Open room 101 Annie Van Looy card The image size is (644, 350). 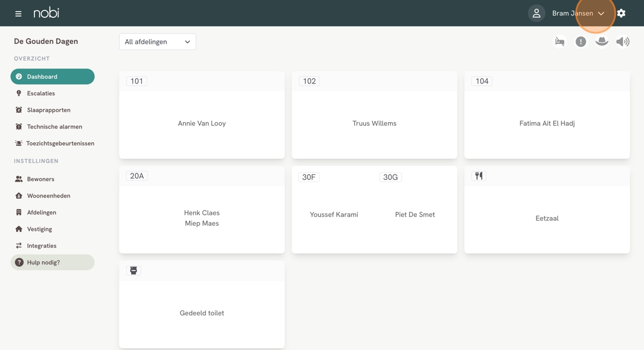tap(202, 123)
